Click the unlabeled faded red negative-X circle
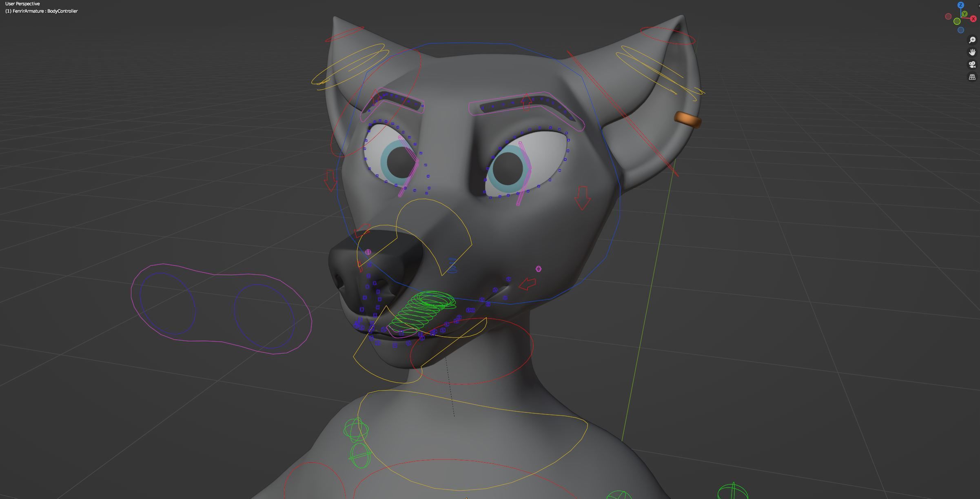 [948, 16]
